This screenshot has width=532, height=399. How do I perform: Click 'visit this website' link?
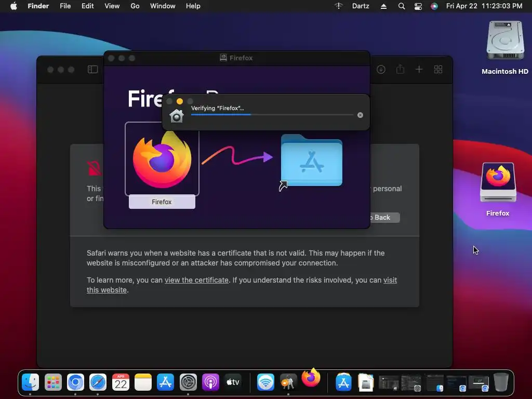tap(242, 285)
